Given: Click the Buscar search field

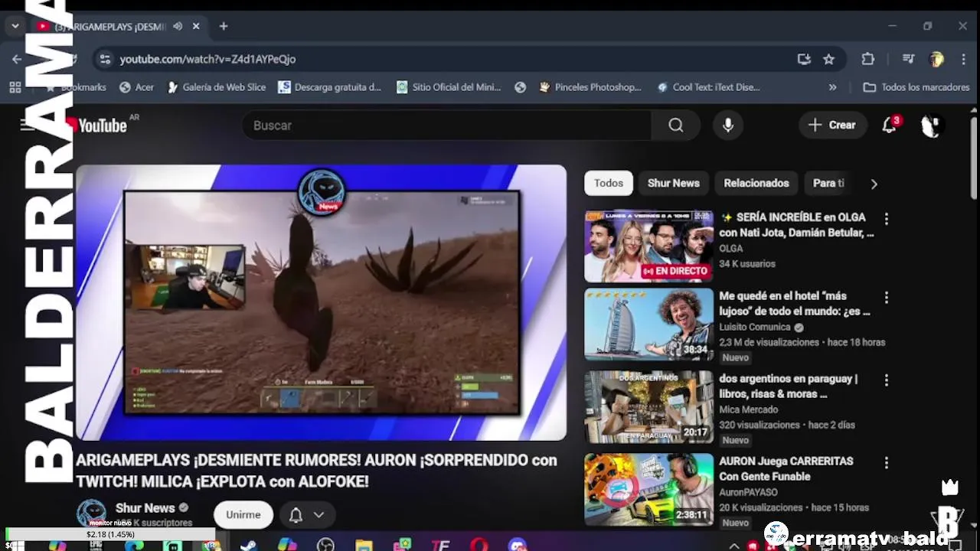Looking at the screenshot, I should pyautogui.click(x=447, y=126).
